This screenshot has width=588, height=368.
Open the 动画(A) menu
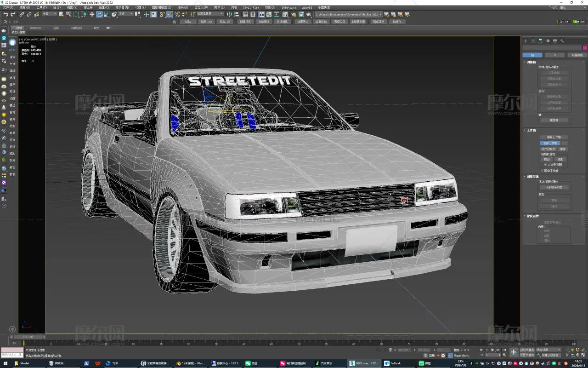pyautogui.click(x=141, y=8)
